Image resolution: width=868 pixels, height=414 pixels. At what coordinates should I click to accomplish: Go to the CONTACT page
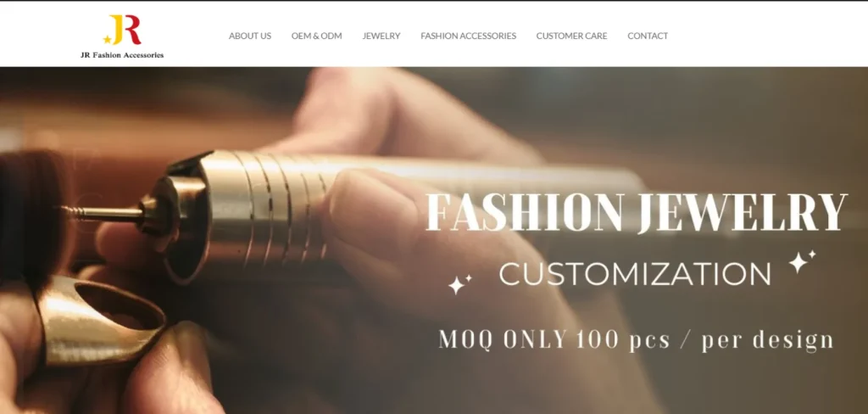pyautogui.click(x=648, y=36)
